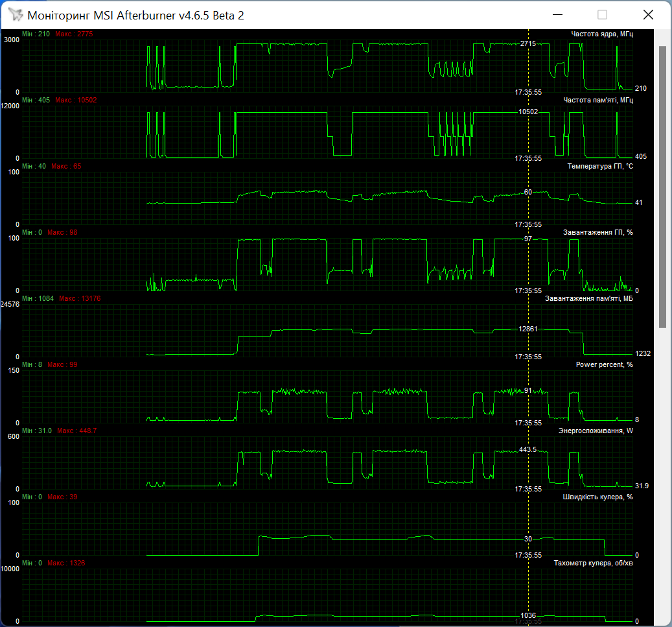The image size is (672, 627).
Task: Click the 60 marker value on temperature graph
Action: click(528, 192)
